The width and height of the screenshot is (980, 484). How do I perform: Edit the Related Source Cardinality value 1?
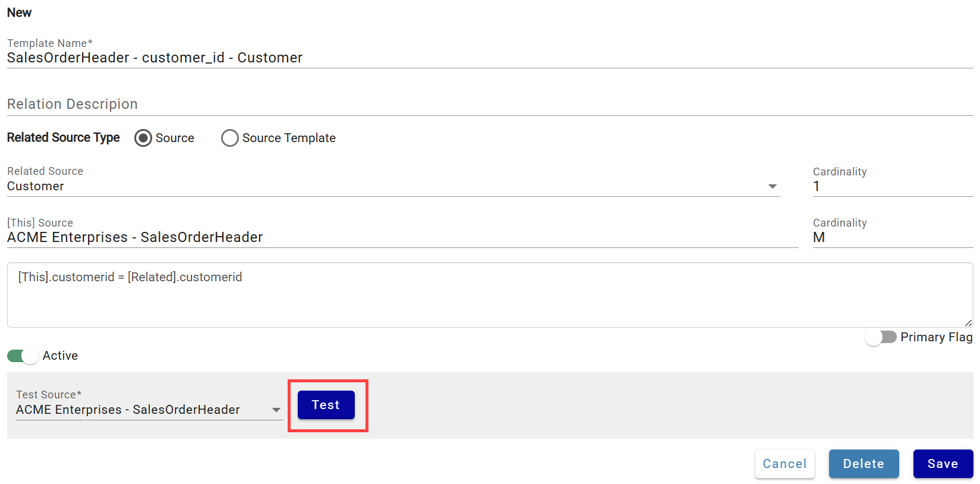(893, 186)
